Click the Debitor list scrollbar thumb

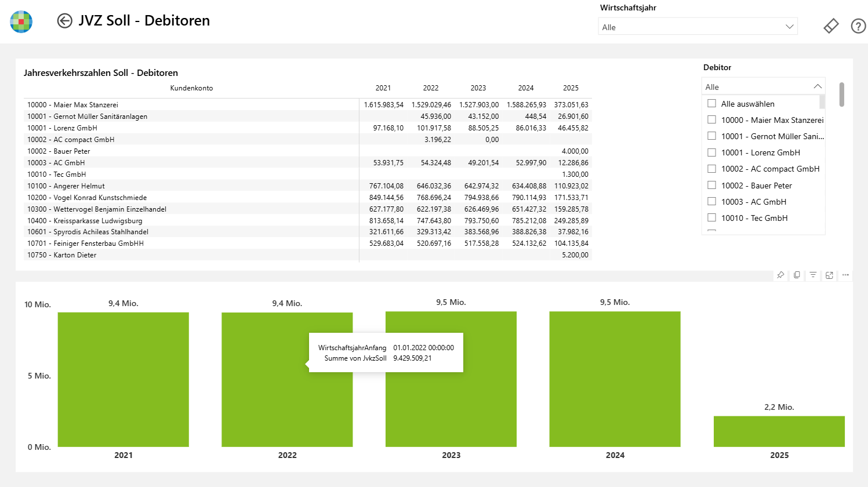(x=822, y=102)
